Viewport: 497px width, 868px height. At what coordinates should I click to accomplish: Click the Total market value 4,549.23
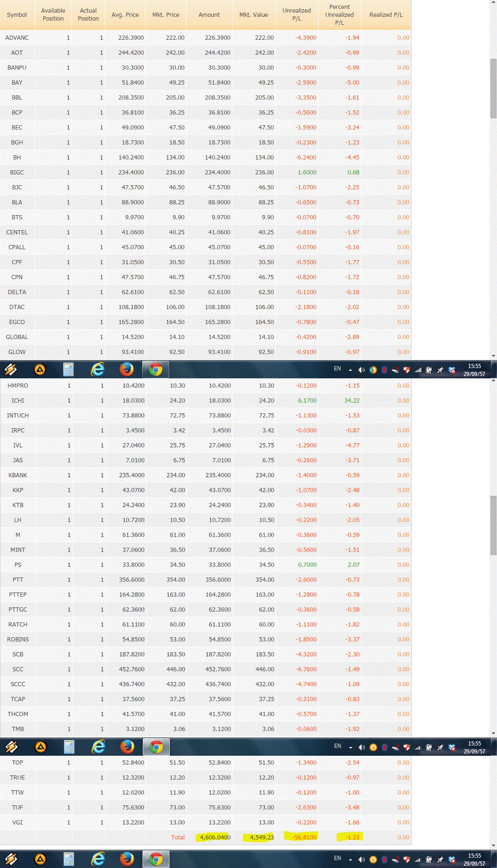pos(262,837)
